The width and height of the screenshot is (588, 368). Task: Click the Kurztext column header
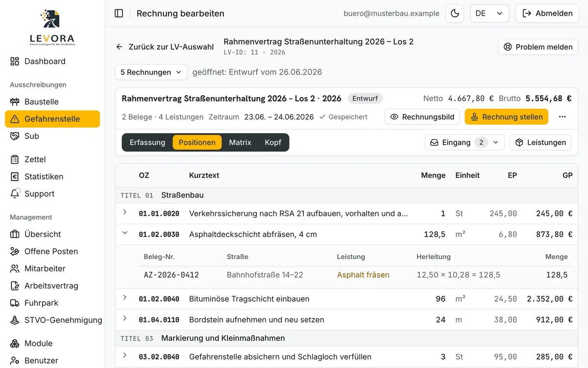(204, 175)
